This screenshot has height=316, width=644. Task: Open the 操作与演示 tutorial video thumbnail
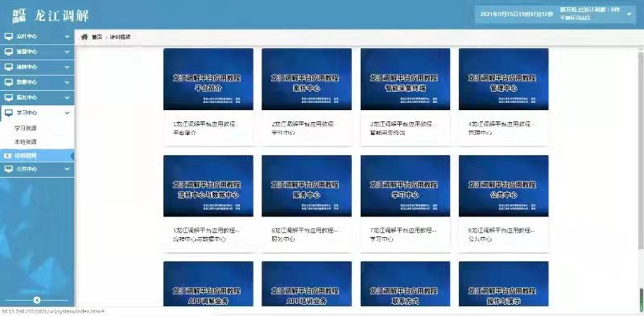504,284
